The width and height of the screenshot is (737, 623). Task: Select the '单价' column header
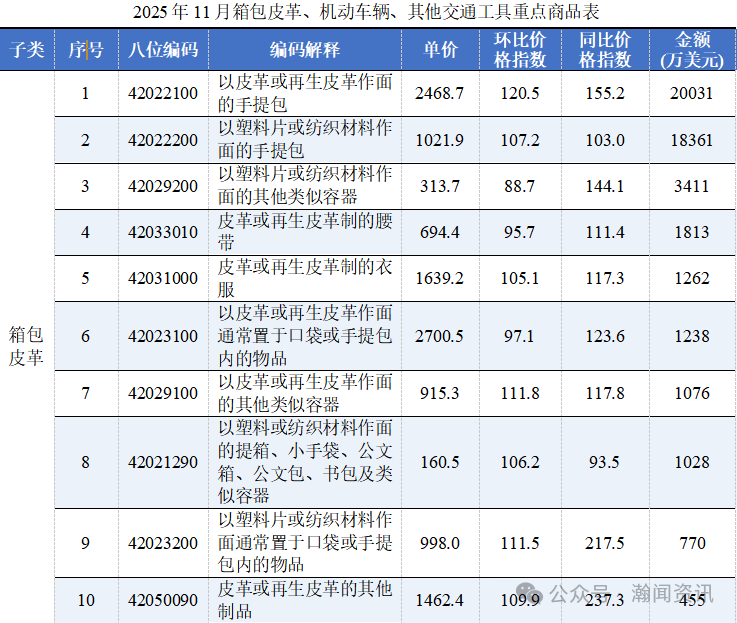(440, 50)
